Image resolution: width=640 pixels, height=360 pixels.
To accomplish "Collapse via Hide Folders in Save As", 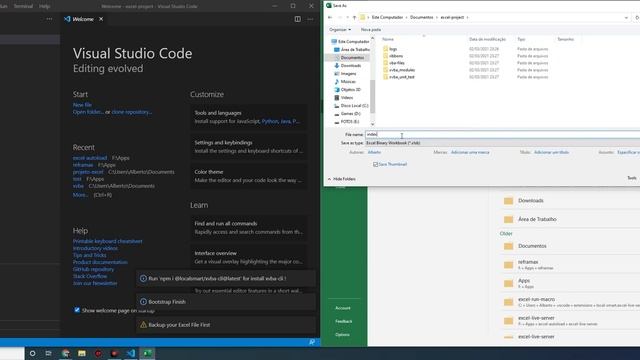I will pyautogui.click(x=342, y=179).
